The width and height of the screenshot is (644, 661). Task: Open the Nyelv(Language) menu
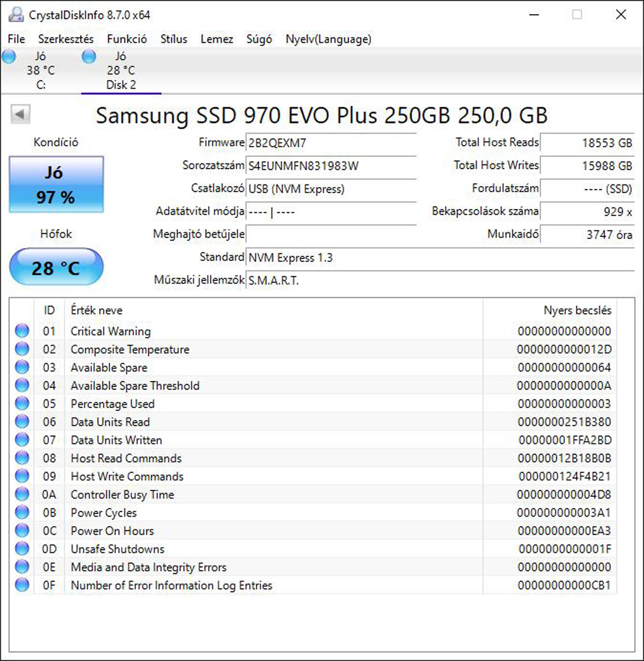tap(329, 39)
